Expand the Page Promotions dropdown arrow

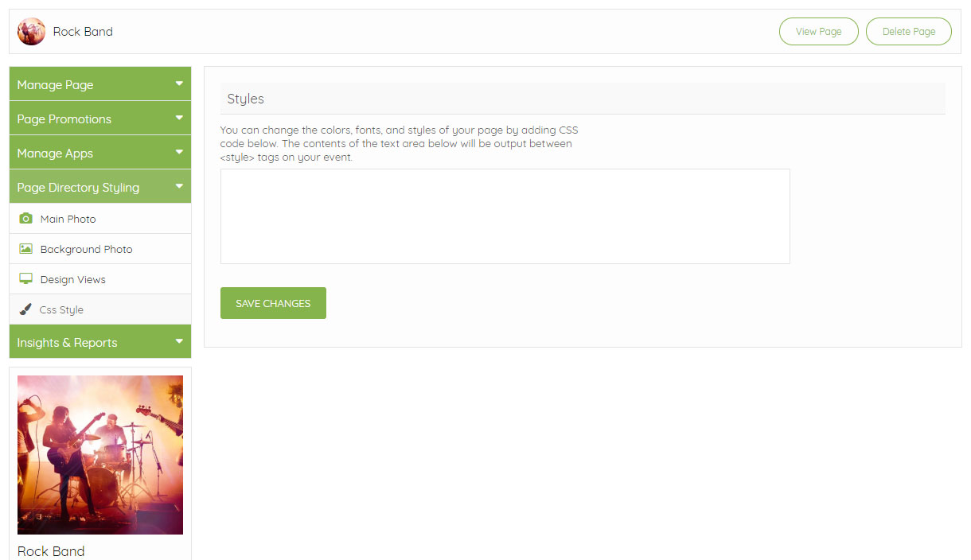pos(179,118)
